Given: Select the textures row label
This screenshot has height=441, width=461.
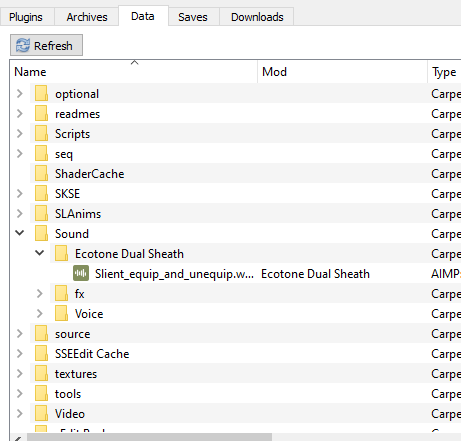Looking at the screenshot, I should click(76, 374).
